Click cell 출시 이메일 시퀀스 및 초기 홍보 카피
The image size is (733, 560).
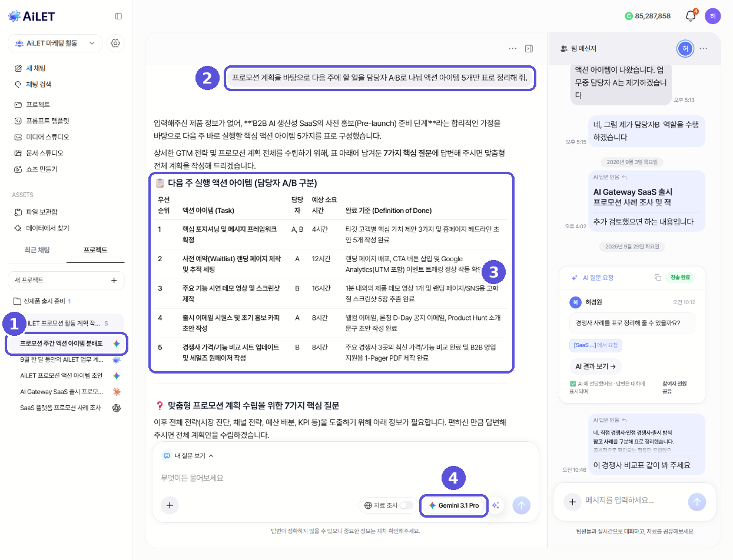click(x=231, y=323)
